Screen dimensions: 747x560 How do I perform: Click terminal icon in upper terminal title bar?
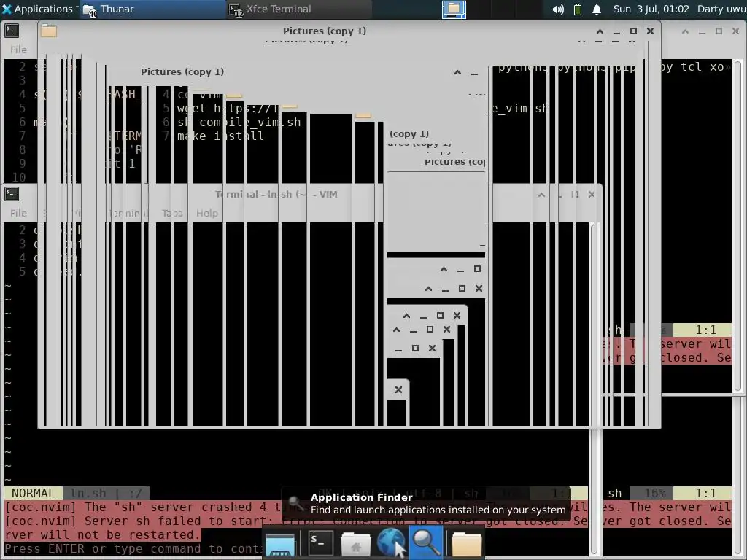click(12, 31)
